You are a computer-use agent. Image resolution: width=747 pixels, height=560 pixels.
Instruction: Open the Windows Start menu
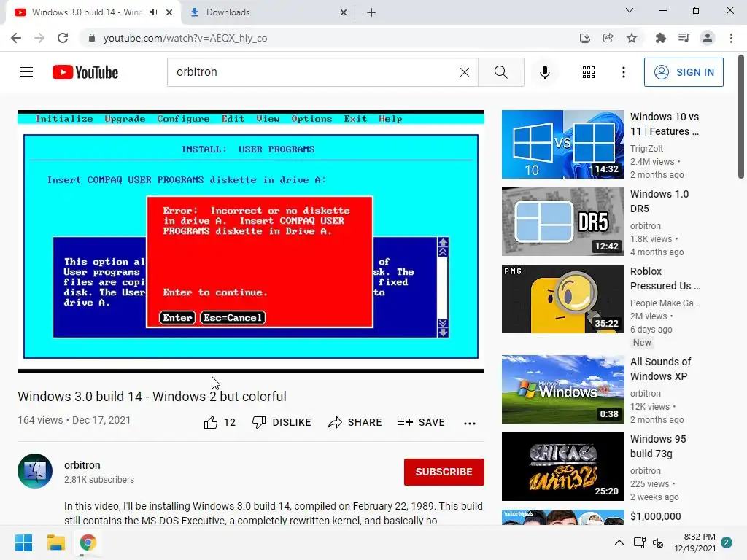click(23, 542)
